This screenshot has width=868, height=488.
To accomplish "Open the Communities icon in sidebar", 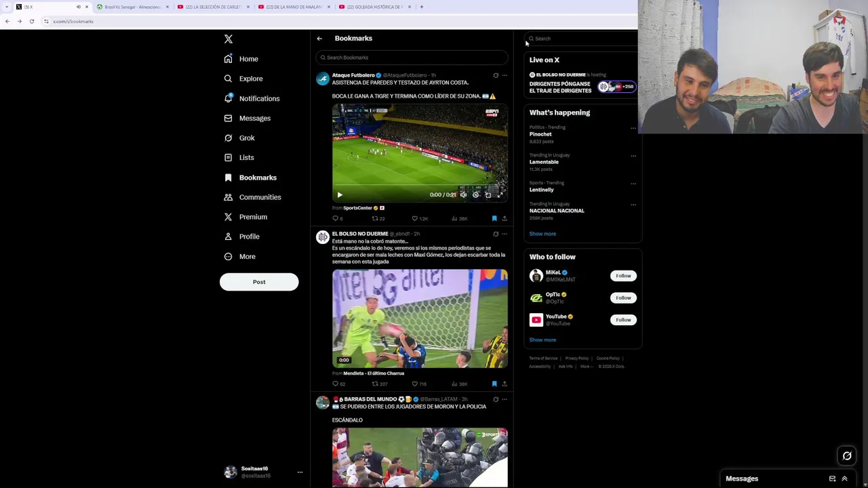I will point(229,197).
